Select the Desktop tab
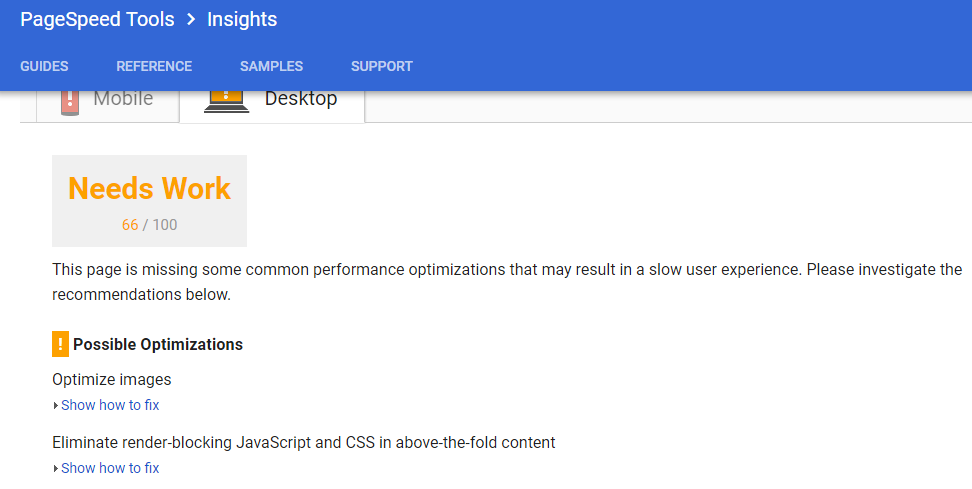 272,106
